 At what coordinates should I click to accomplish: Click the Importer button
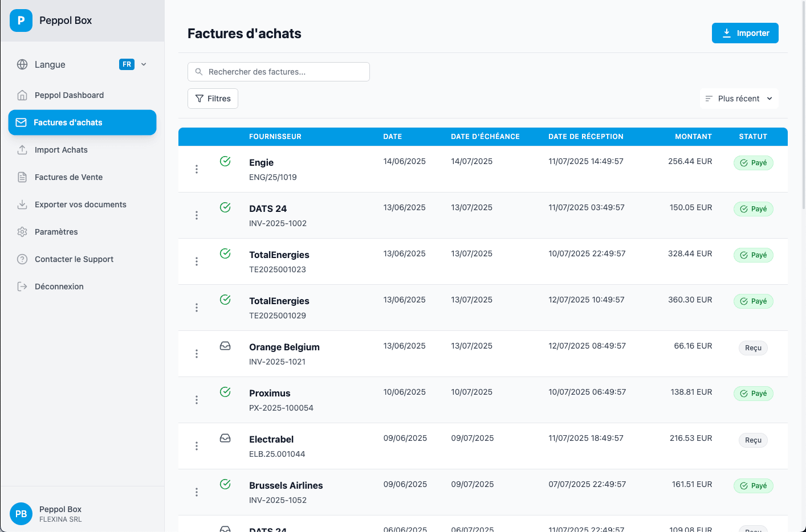[745, 33]
